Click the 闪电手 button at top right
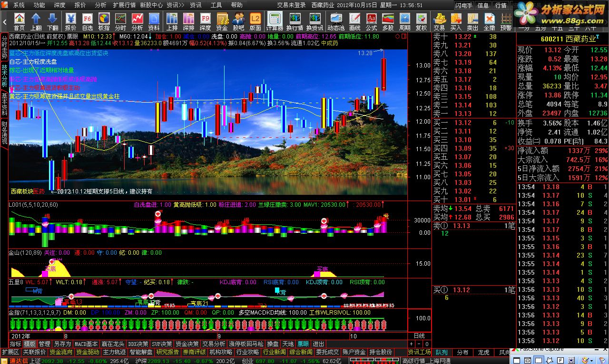This screenshot has height=364, width=609. click(464, 5)
